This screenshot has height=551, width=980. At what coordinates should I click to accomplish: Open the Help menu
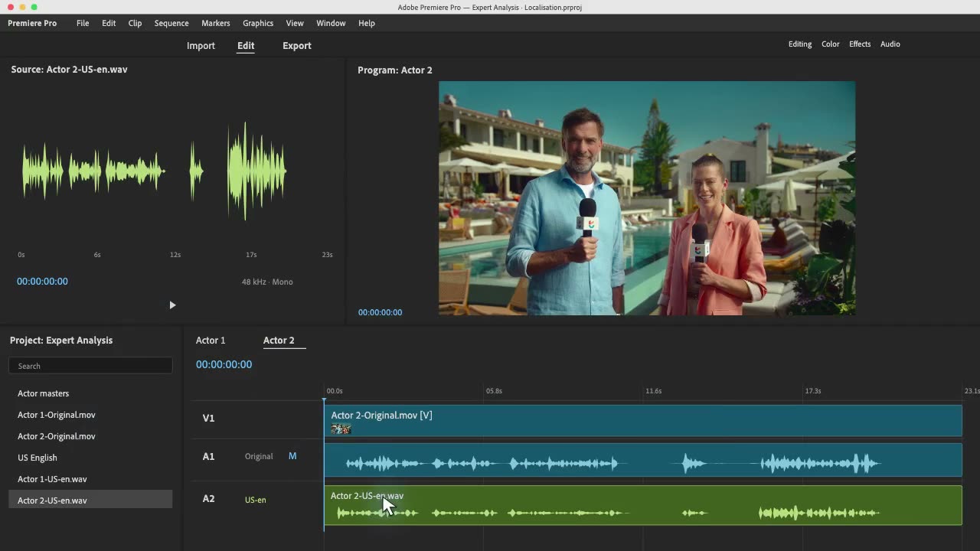[367, 23]
